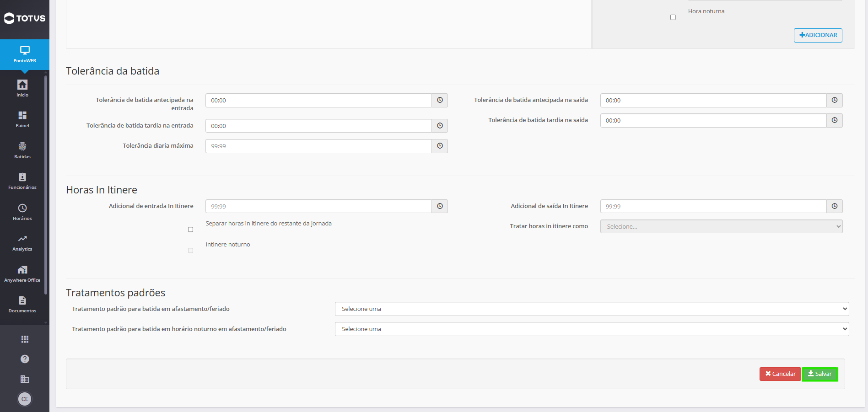Screen dimensions: 868x412
Task: Click the ADICIONAR button
Action: 818,35
